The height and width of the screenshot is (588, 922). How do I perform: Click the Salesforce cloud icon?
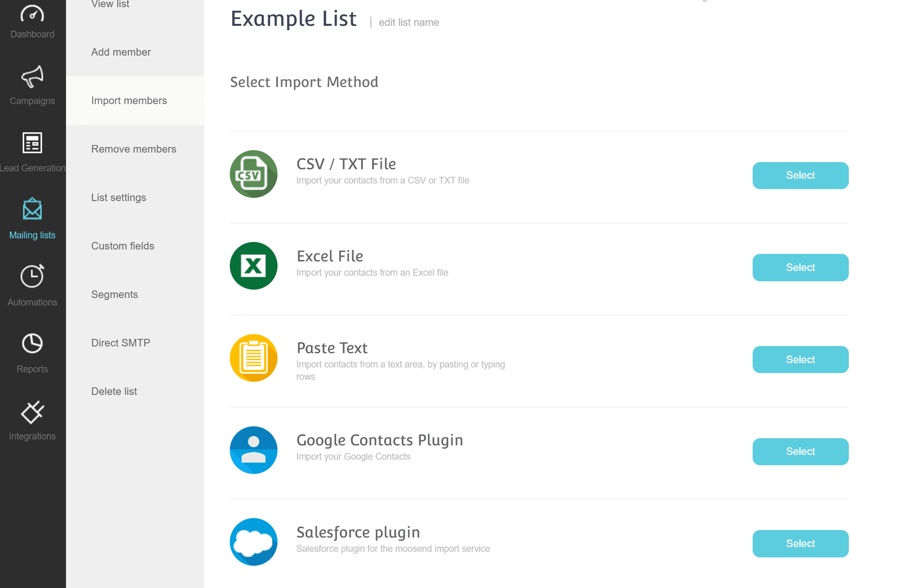pos(253,542)
